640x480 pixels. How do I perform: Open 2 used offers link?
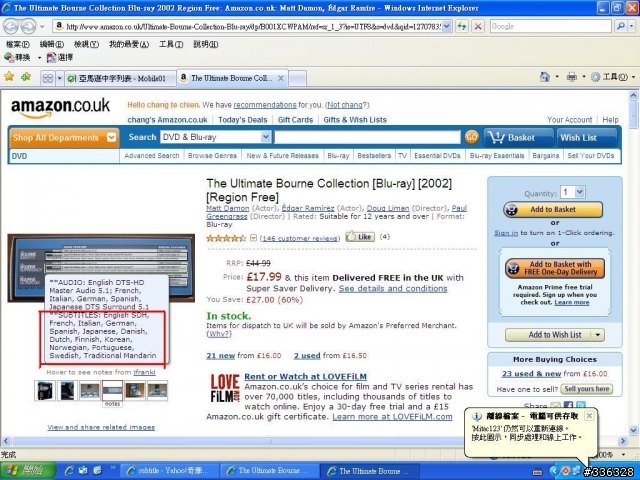click(x=307, y=356)
